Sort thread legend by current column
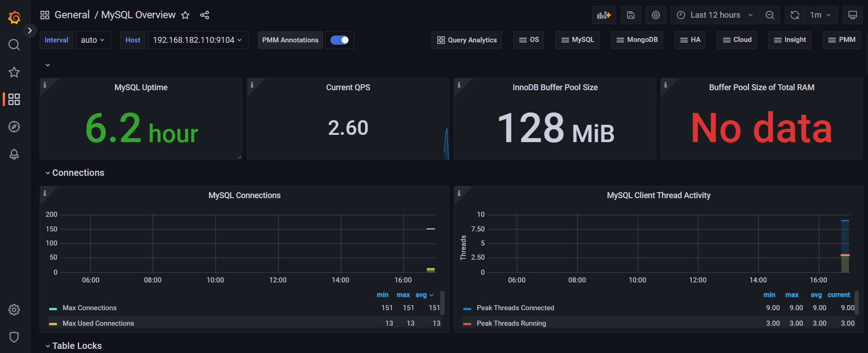This screenshot has height=353, width=868. (x=838, y=295)
